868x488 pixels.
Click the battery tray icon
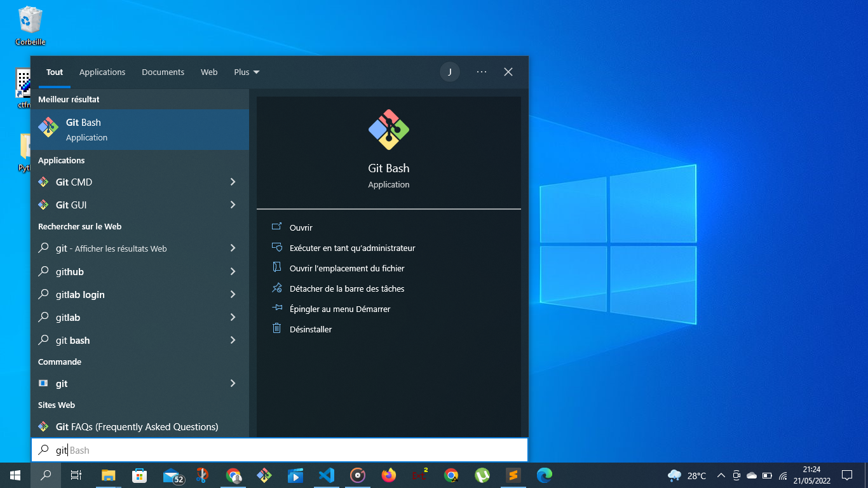pos(767,475)
